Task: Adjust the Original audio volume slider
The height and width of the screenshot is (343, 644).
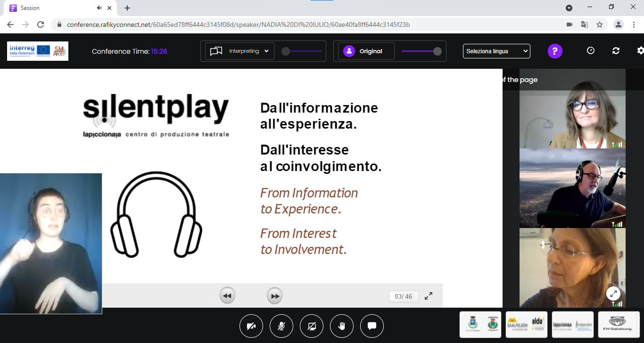Action: click(421, 51)
